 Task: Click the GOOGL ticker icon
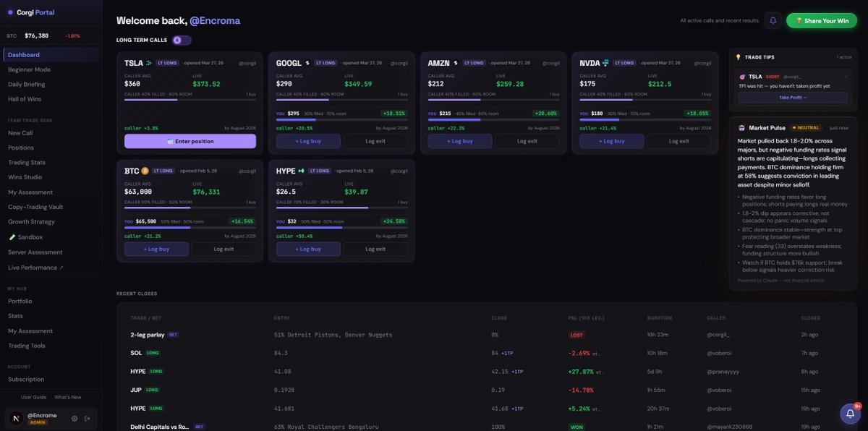[307, 63]
